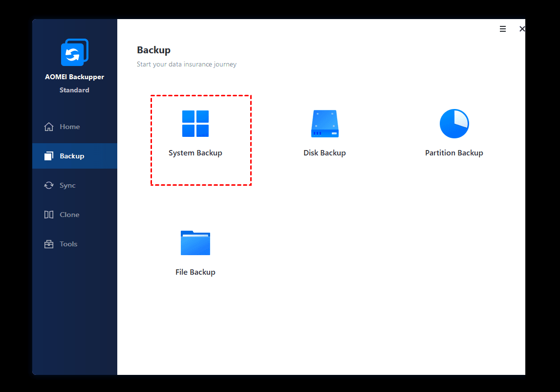Go to the Home tab label
Viewport: 560px width, 392px height.
pyautogui.click(x=70, y=127)
